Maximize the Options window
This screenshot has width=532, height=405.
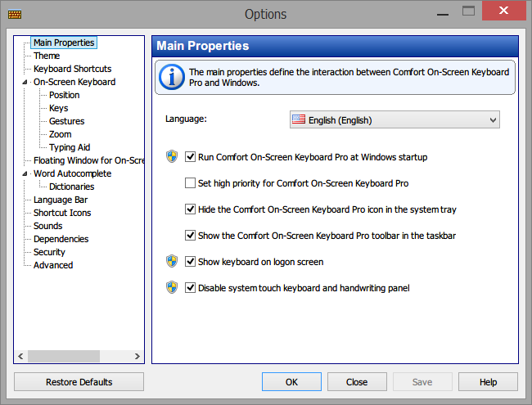(468, 11)
